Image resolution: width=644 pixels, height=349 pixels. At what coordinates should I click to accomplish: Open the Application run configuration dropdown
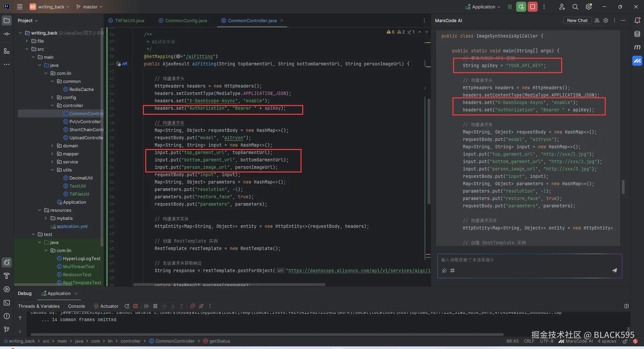(483, 7)
